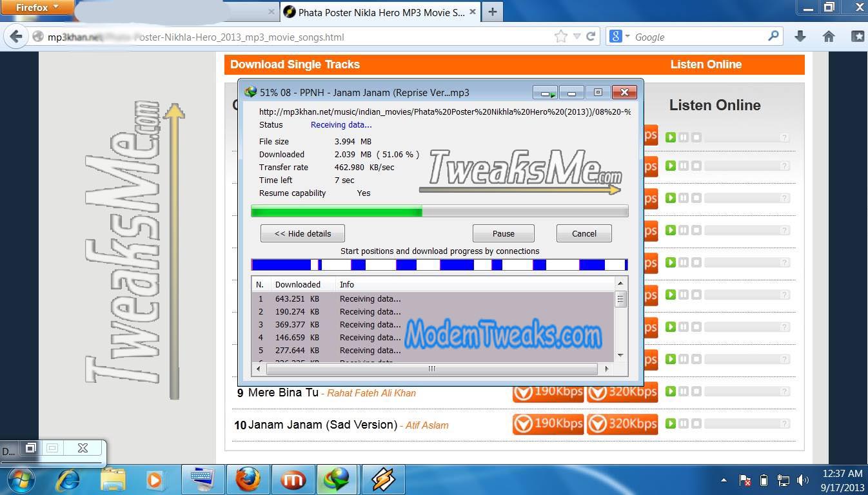Click the IDM download progress bar

439,211
